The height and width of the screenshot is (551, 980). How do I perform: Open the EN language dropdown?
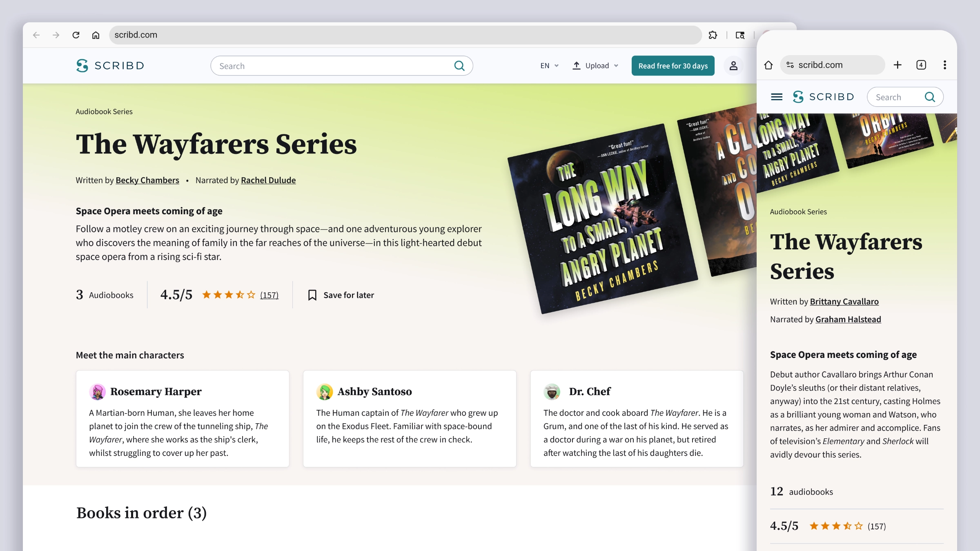coord(549,66)
